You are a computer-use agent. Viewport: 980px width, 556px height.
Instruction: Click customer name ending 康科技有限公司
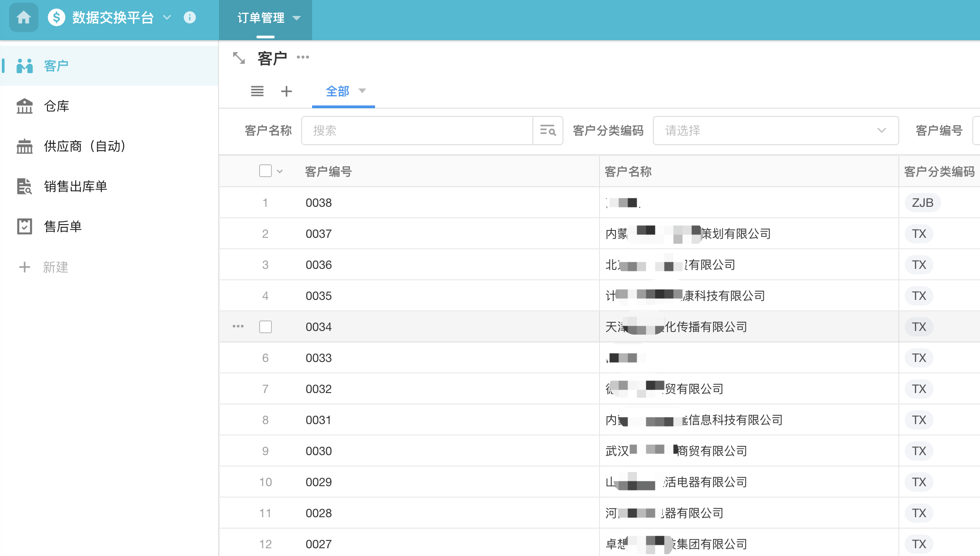685,296
